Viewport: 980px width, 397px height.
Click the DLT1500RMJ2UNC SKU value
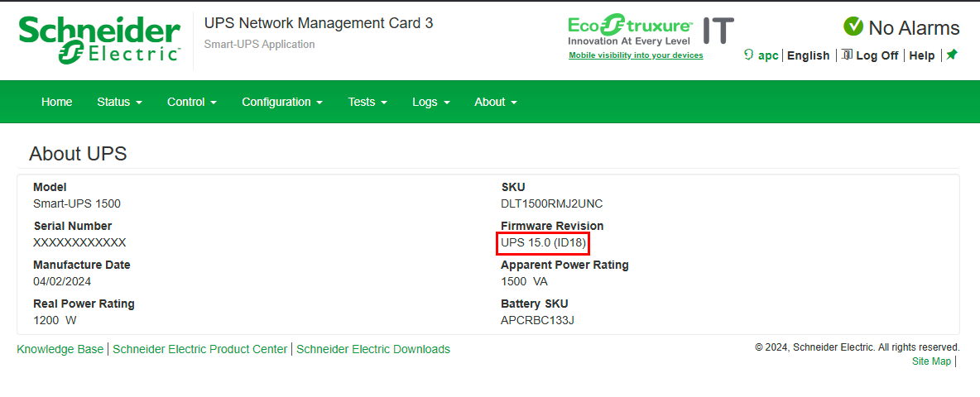552,203
